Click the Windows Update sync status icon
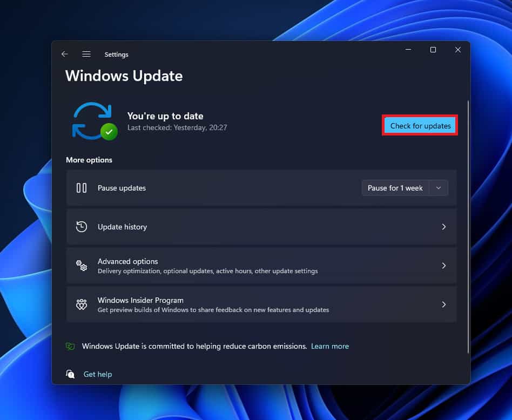The width and height of the screenshot is (512, 420). [x=94, y=121]
